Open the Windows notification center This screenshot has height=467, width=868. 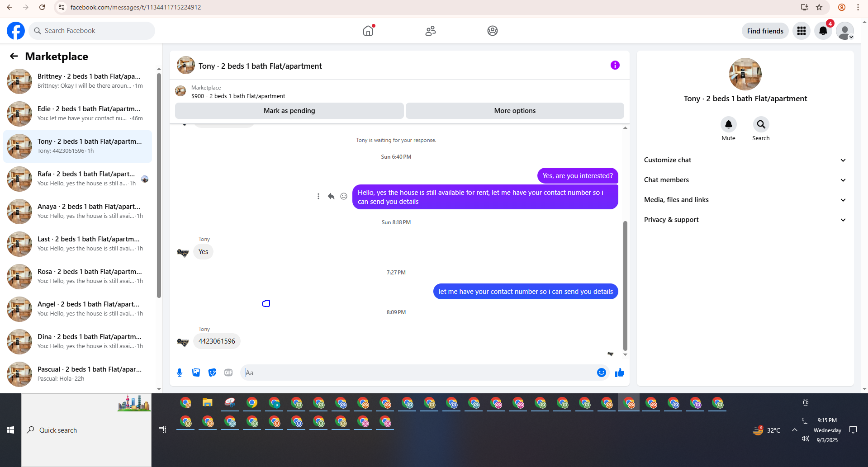(x=853, y=430)
